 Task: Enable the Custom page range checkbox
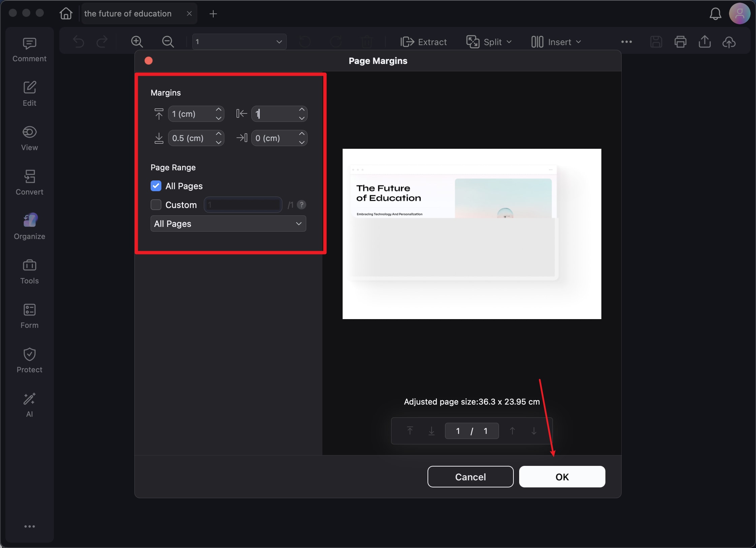[x=156, y=205]
